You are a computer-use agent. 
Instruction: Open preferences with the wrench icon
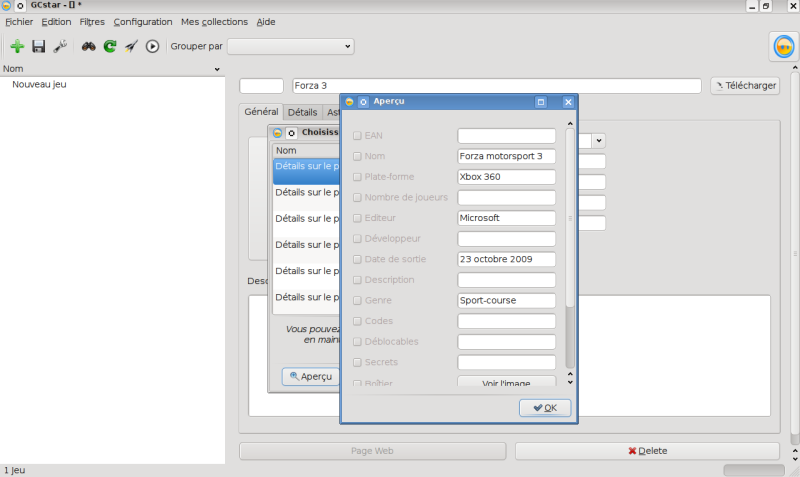click(60, 46)
